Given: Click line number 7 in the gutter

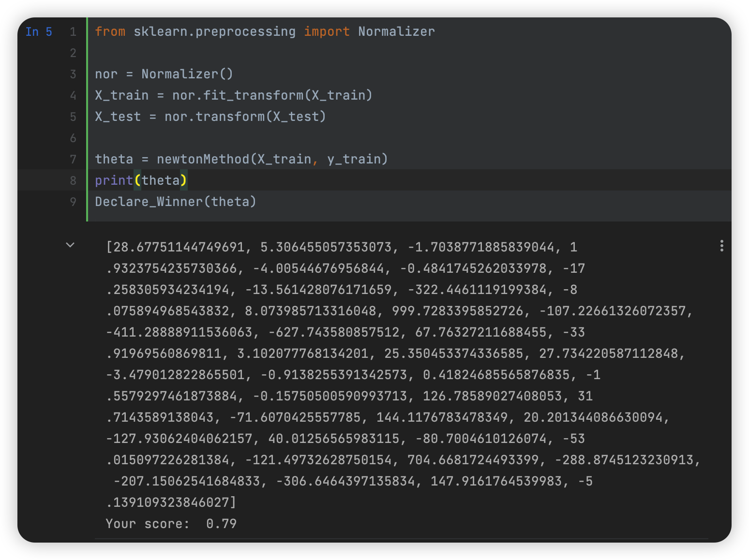Looking at the screenshot, I should click(73, 159).
